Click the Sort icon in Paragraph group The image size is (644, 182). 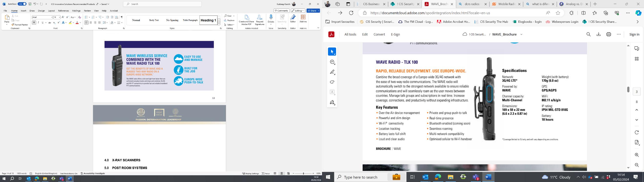pyautogui.click(x=117, y=17)
